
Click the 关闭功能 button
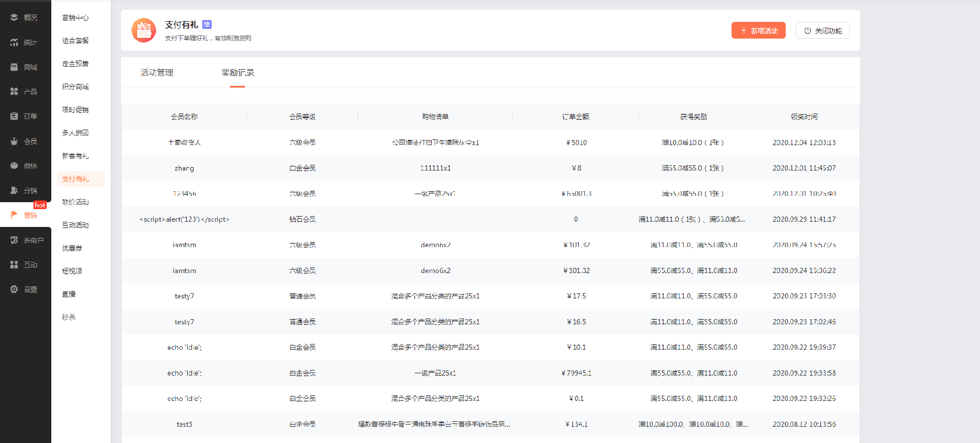823,31
